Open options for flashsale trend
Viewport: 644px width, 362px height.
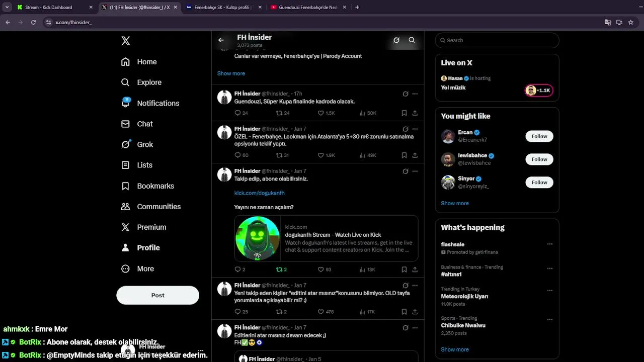550,244
